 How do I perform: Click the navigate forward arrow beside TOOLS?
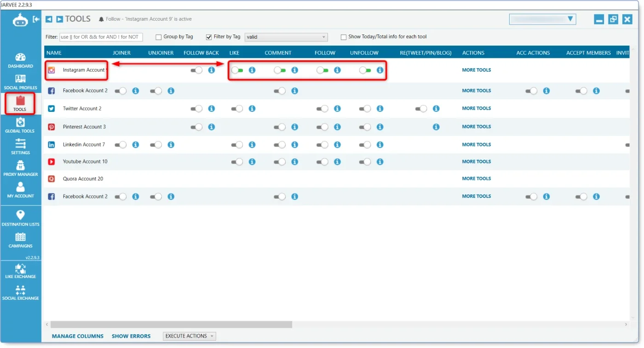pyautogui.click(x=60, y=19)
